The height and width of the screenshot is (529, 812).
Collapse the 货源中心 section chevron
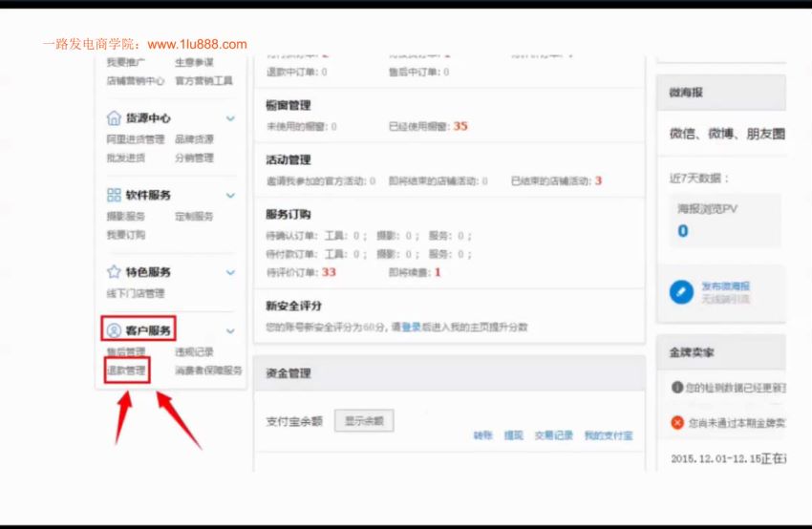coord(230,118)
